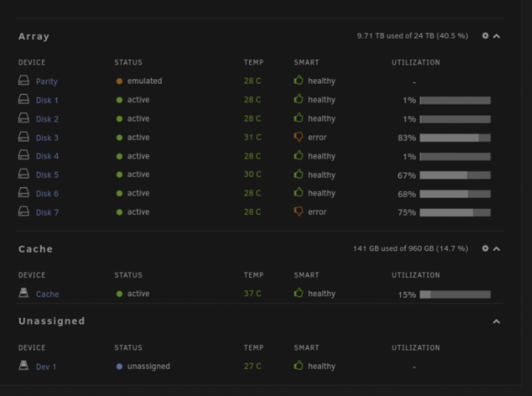Image resolution: width=532 pixels, height=396 pixels.
Task: Click Disk 3's SMART error thumbs-down icon
Action: 298,137
